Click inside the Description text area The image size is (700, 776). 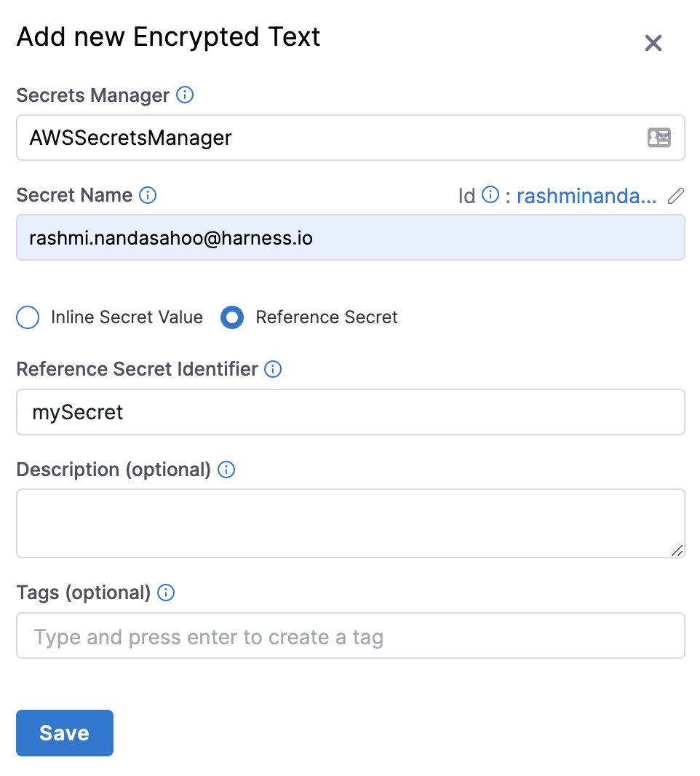(349, 523)
